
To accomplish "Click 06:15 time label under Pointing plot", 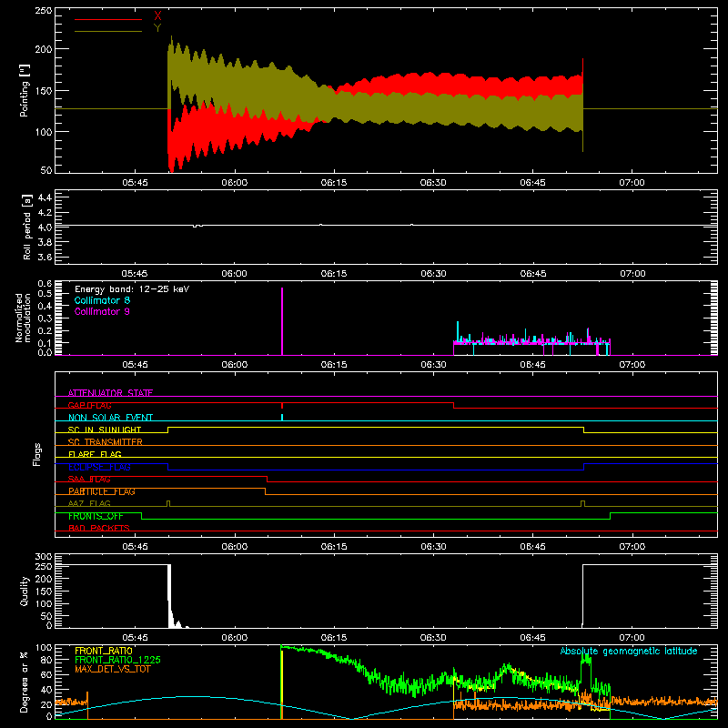I will point(334,183).
